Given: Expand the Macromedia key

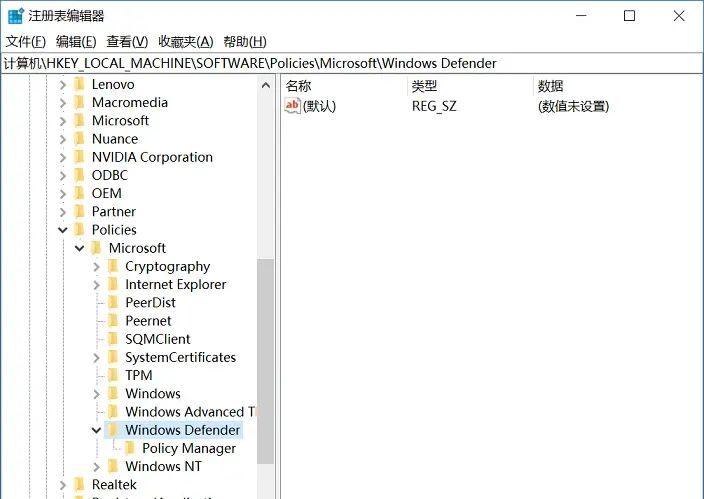Looking at the screenshot, I should tap(63, 103).
